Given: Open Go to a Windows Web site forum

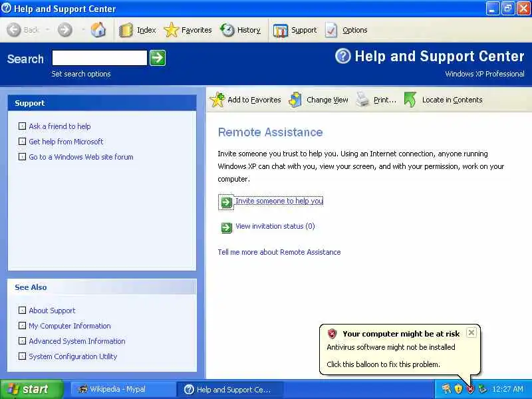Looking at the screenshot, I should 81,157.
